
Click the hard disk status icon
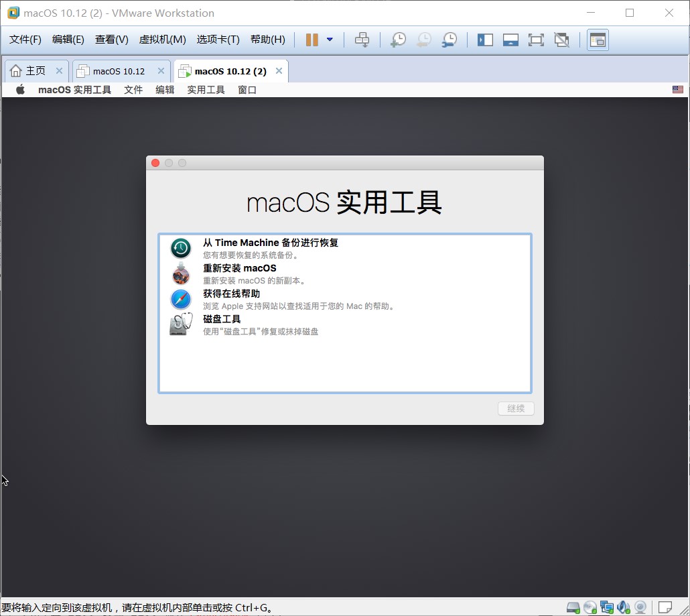pyautogui.click(x=573, y=608)
